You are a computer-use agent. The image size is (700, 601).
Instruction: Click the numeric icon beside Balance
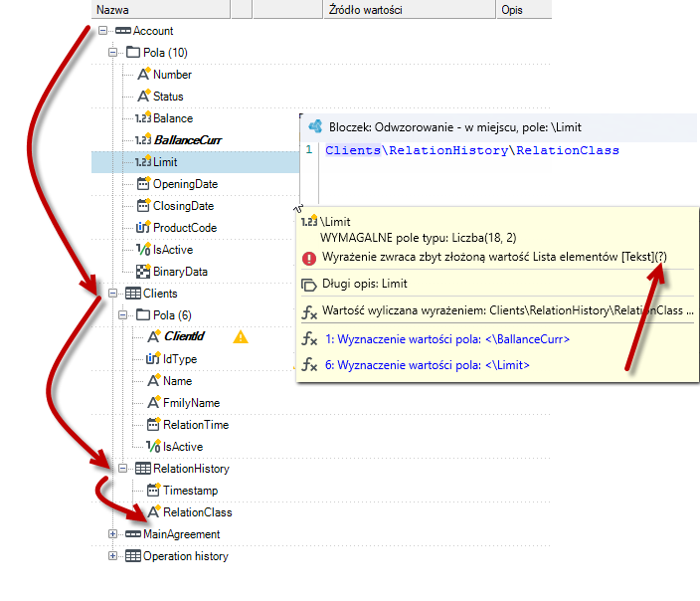click(x=143, y=117)
